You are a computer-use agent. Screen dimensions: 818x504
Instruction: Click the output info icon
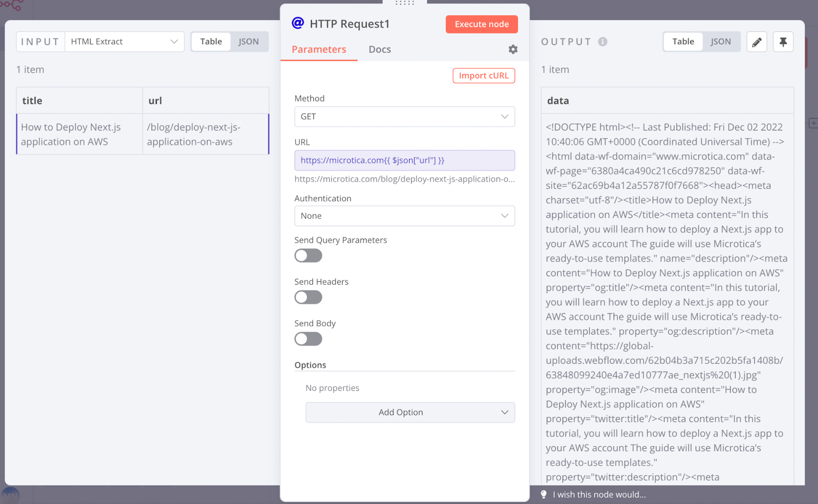(x=603, y=41)
